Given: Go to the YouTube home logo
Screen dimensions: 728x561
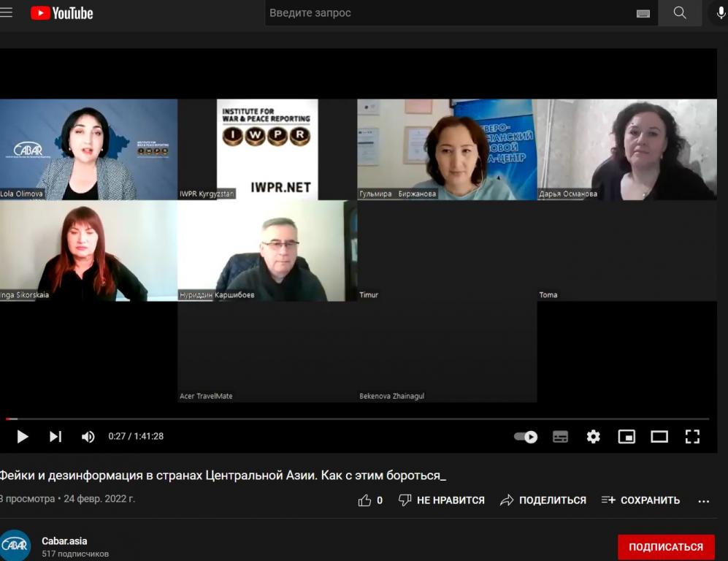Looking at the screenshot, I should (x=62, y=13).
